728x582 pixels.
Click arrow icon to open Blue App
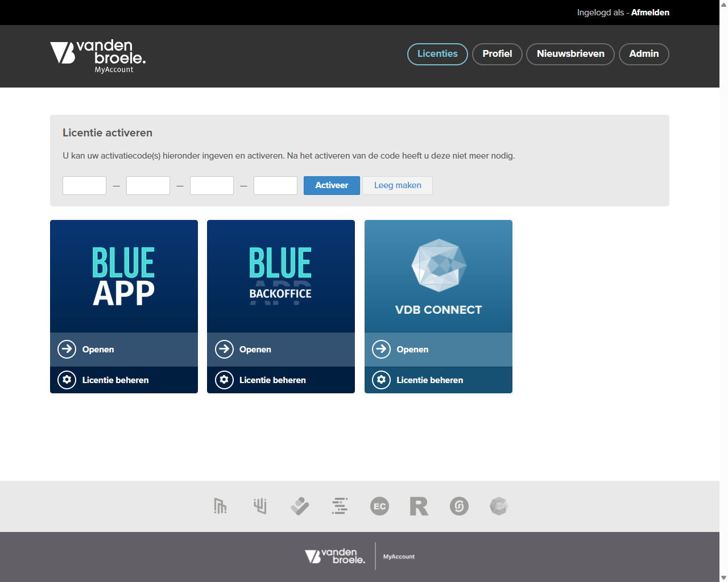point(67,349)
